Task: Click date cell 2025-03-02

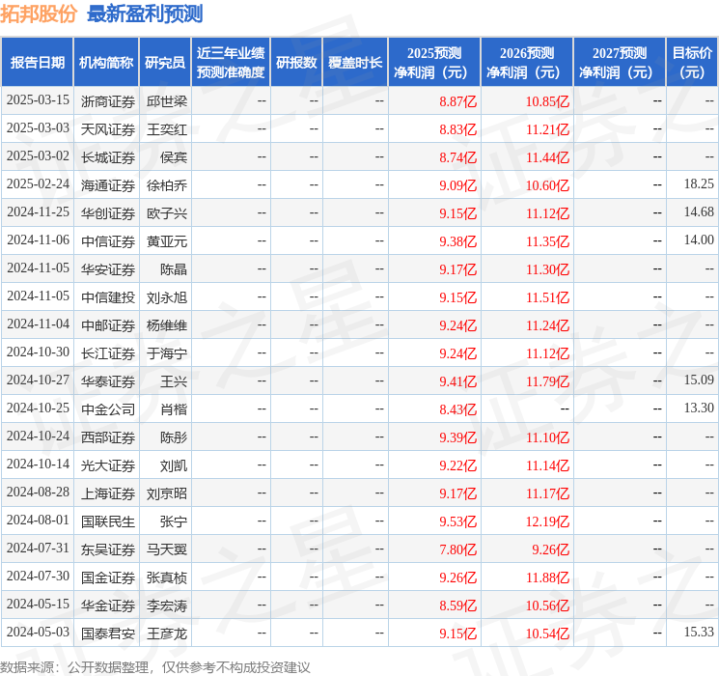Action: (x=38, y=156)
